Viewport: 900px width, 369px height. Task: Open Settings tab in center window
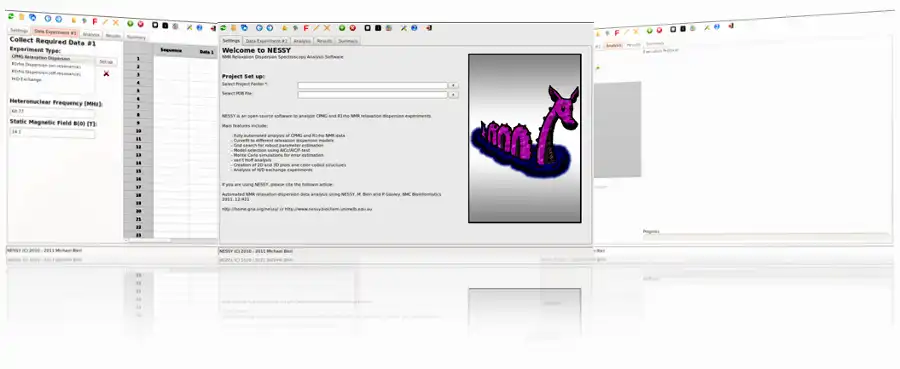pyautogui.click(x=231, y=41)
